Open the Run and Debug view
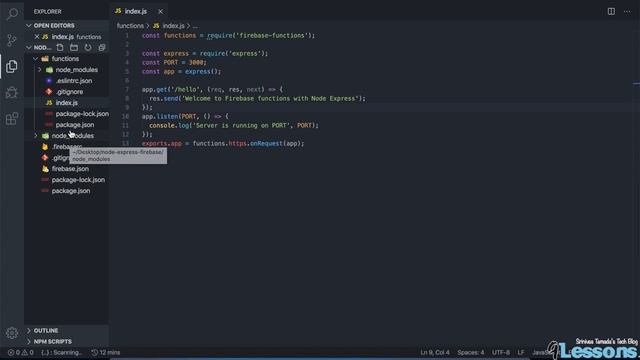 tap(12, 93)
